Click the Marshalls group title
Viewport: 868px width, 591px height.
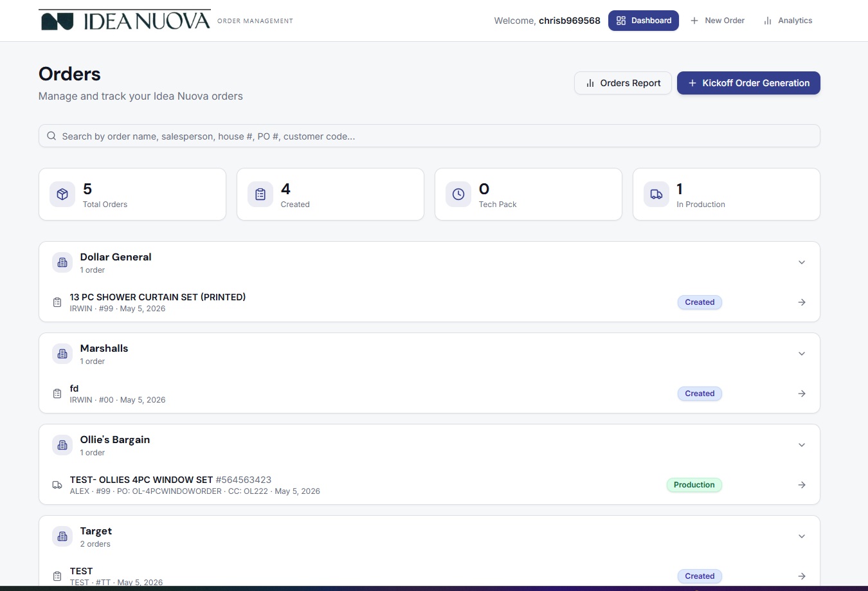coord(104,349)
